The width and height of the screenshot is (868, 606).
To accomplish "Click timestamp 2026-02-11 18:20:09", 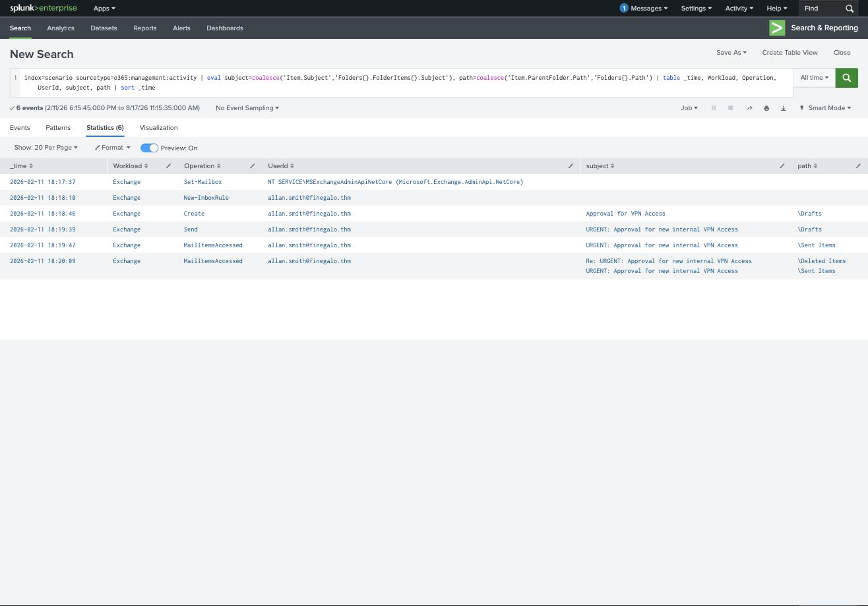I will coord(43,261).
